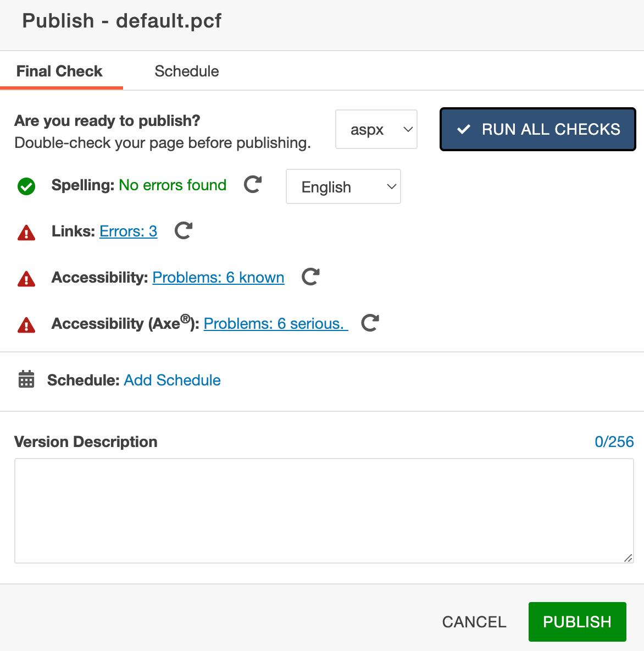This screenshot has height=651, width=644.
Task: Click the 'Schedule:' label
Action: pos(84,380)
